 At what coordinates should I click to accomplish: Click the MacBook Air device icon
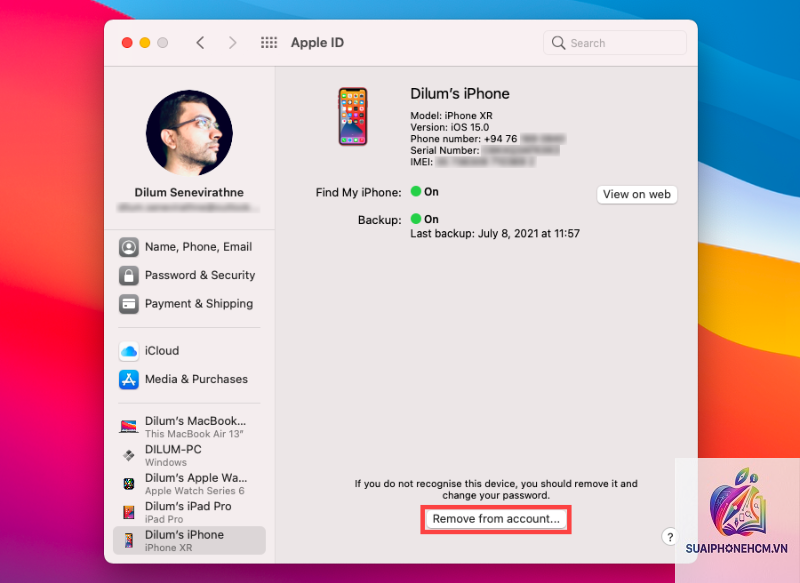(x=129, y=426)
